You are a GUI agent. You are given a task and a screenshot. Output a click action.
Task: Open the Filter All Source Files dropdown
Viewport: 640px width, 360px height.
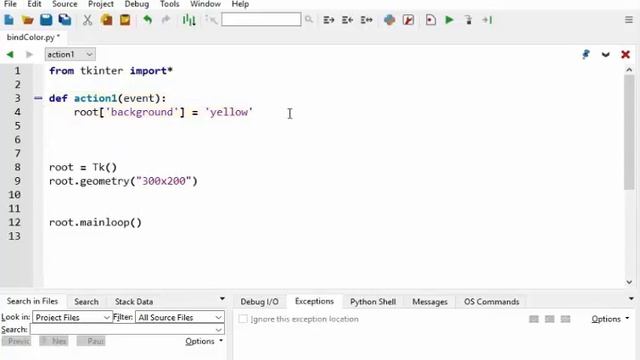click(x=180, y=317)
